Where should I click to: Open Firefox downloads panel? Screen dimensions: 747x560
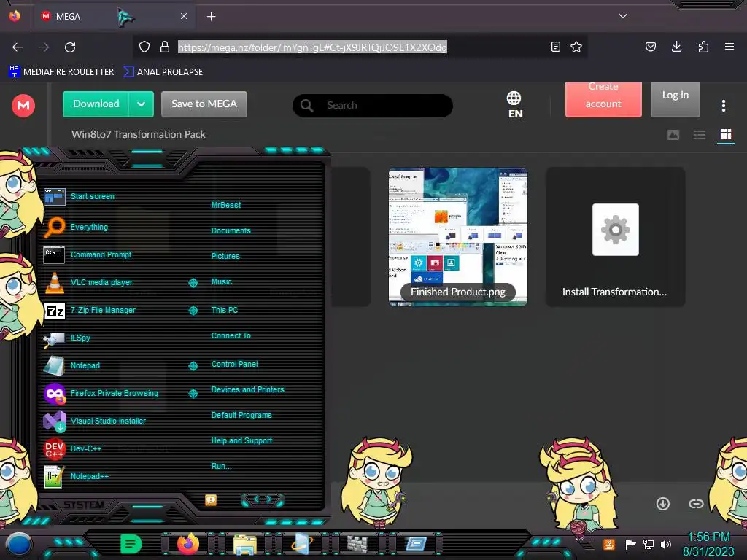pos(676,47)
